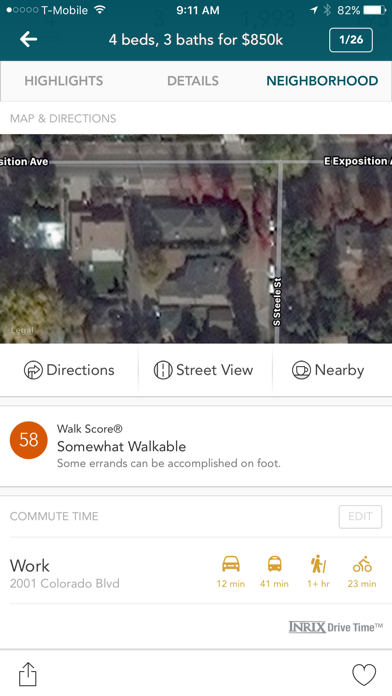Open Street View of the property
The height and width of the screenshot is (696, 392).
[203, 370]
